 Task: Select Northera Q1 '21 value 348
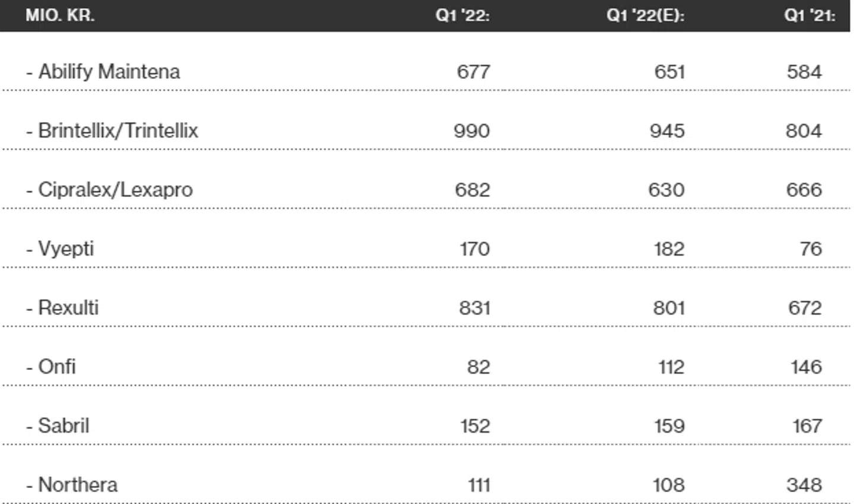click(x=804, y=485)
